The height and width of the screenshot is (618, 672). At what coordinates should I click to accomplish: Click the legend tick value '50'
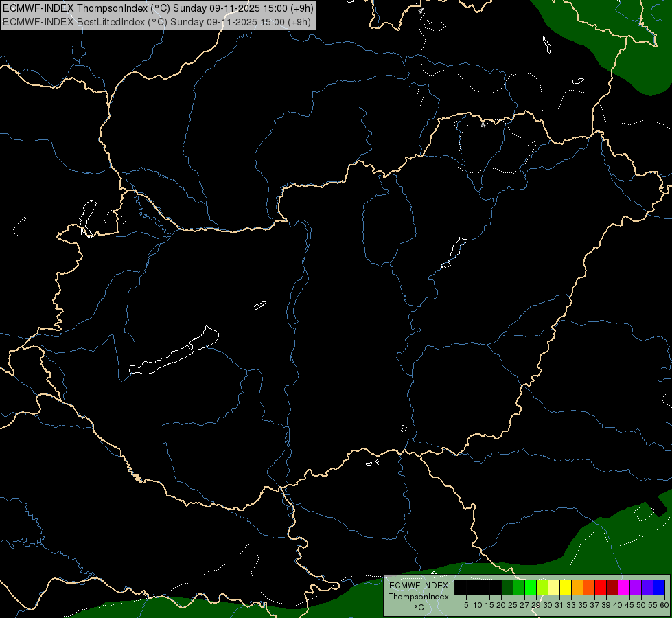[x=640, y=605]
